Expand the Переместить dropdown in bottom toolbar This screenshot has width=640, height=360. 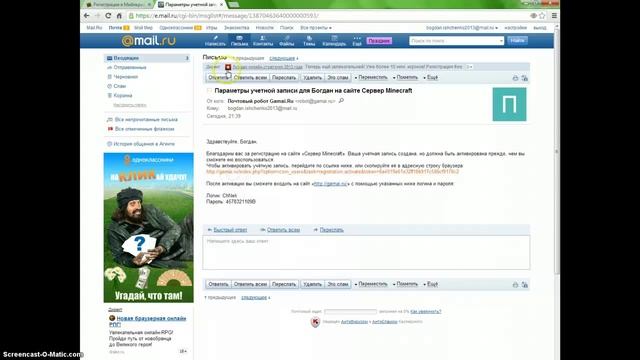pyautogui.click(x=371, y=284)
